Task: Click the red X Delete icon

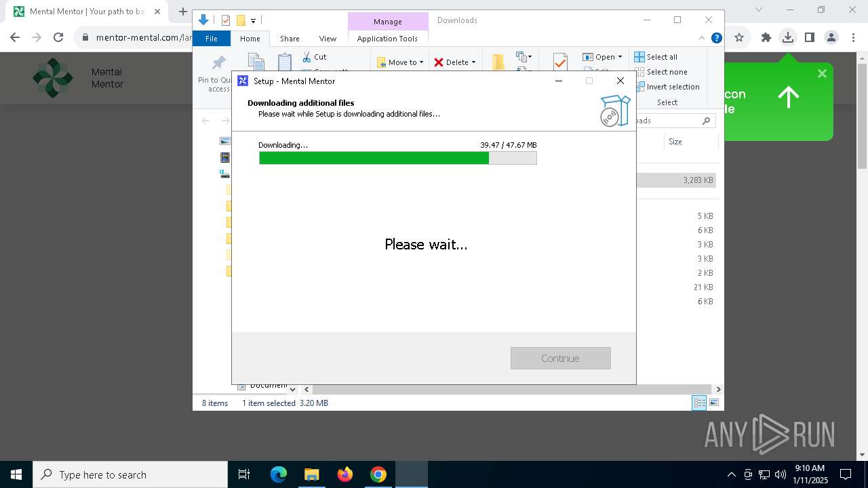Action: tap(439, 62)
